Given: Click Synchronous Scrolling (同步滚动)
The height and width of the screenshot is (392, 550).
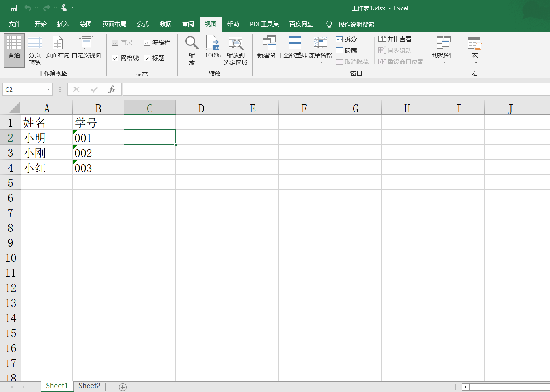Looking at the screenshot, I should (x=395, y=50).
